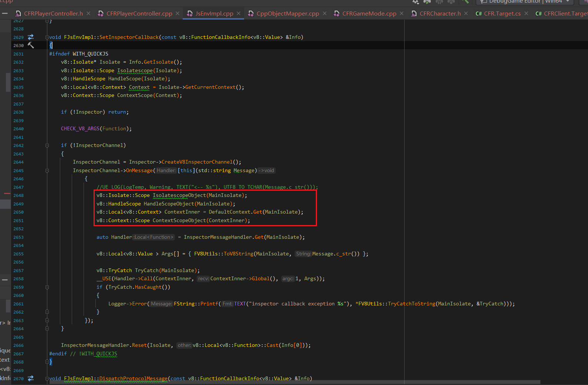
Task: Click line number 2648 in the gutter
Action: click(x=18, y=195)
